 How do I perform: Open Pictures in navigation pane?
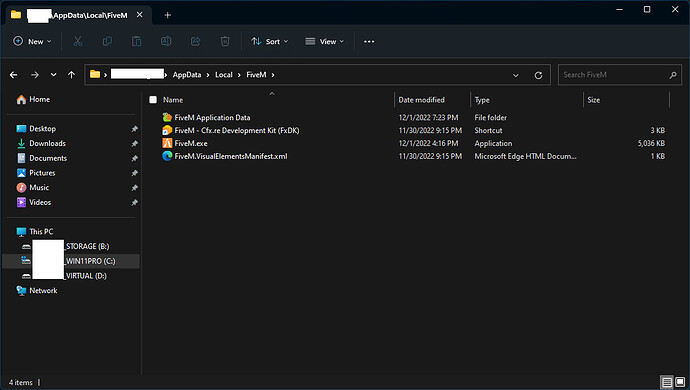[42, 173]
